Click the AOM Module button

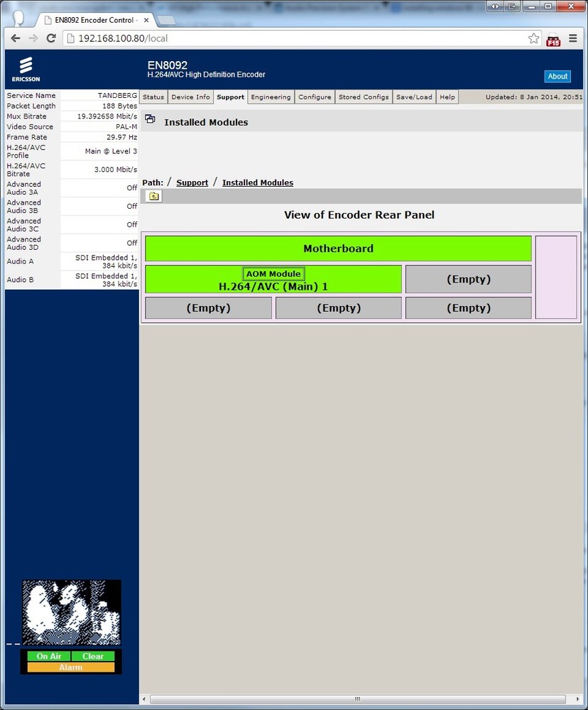click(x=273, y=273)
